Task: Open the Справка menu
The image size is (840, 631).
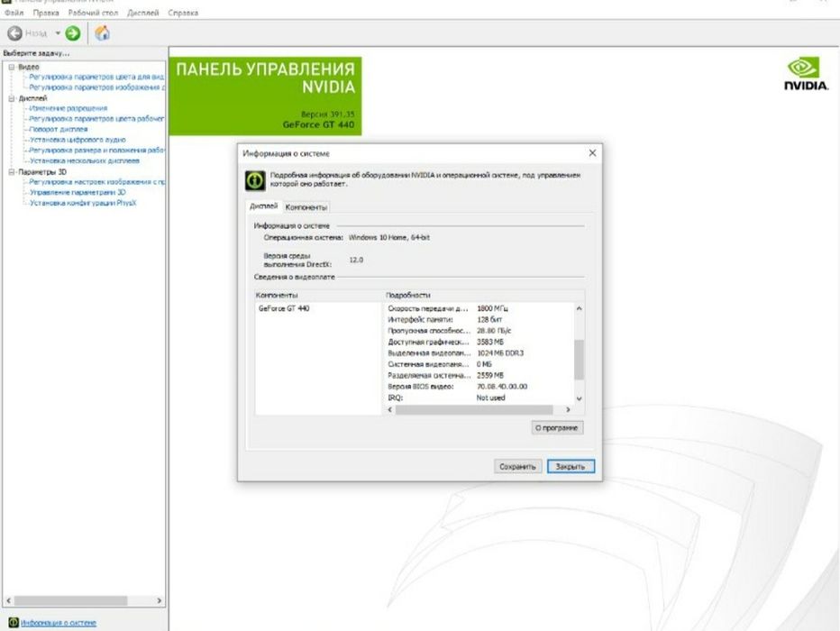Action: 183,13
